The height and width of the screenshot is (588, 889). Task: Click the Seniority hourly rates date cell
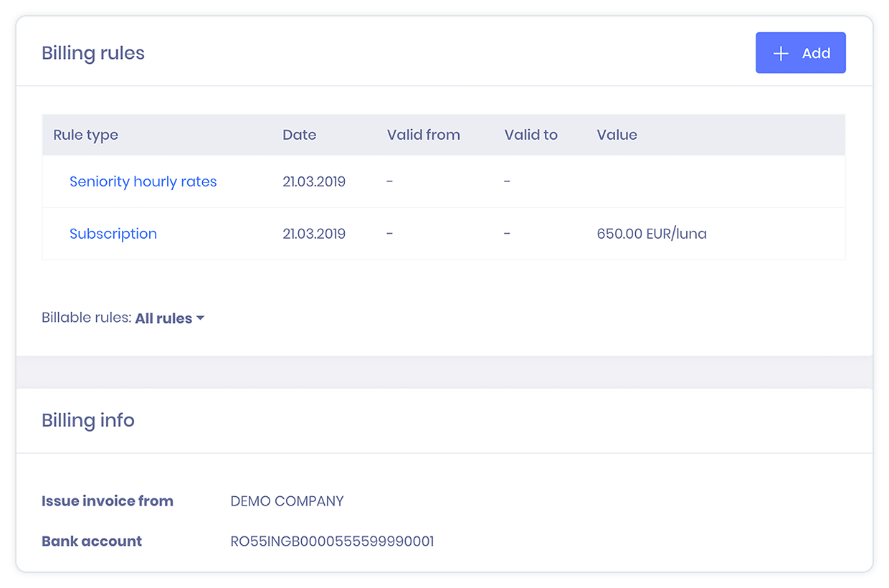(314, 182)
